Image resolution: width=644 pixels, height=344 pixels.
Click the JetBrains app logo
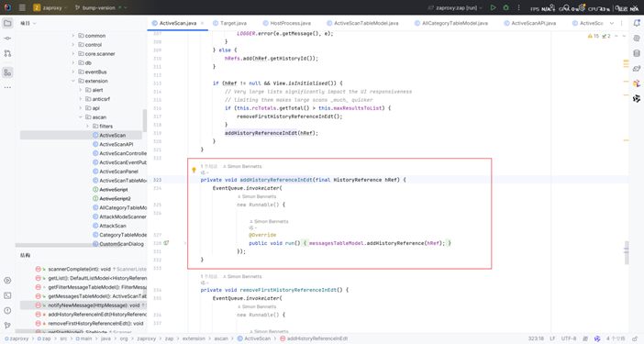(x=7, y=8)
